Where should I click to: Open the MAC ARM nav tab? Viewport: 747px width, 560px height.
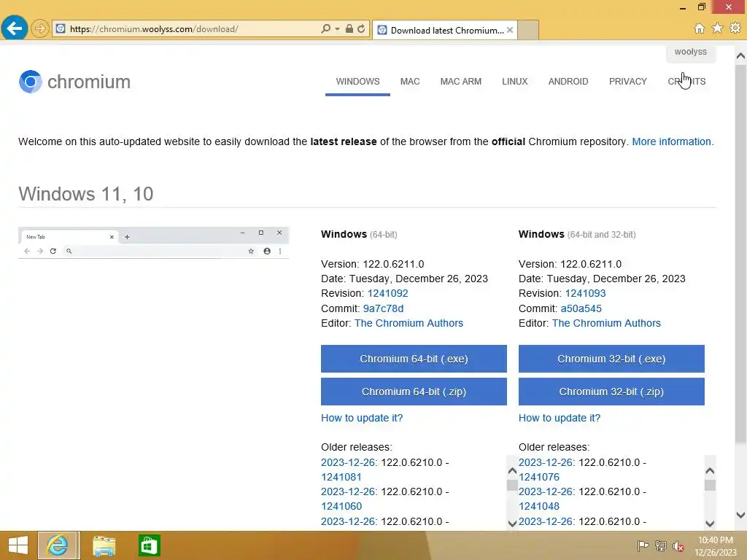(461, 82)
